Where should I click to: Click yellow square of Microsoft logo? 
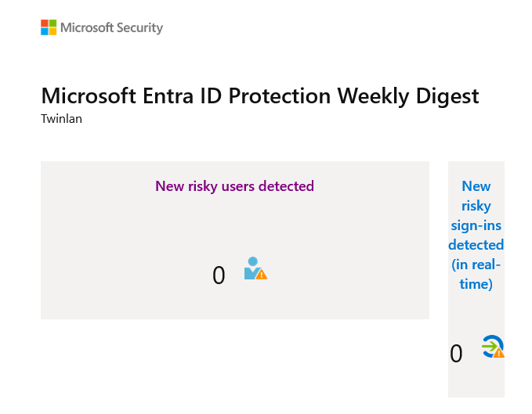(x=52, y=31)
